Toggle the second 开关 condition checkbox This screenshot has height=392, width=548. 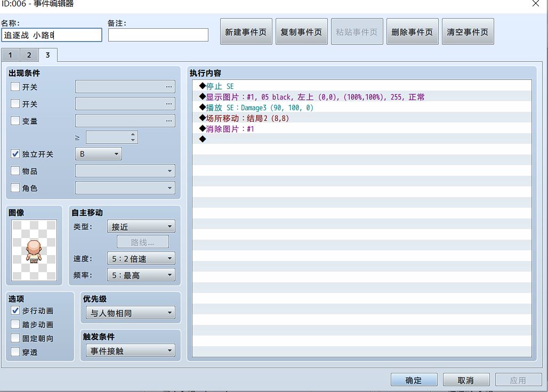pos(15,104)
